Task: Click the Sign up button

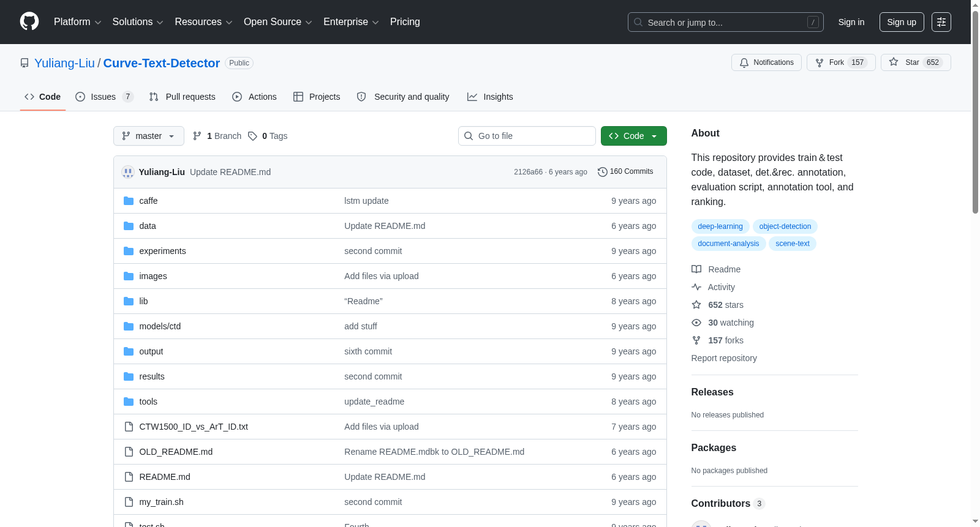Action: point(902,22)
